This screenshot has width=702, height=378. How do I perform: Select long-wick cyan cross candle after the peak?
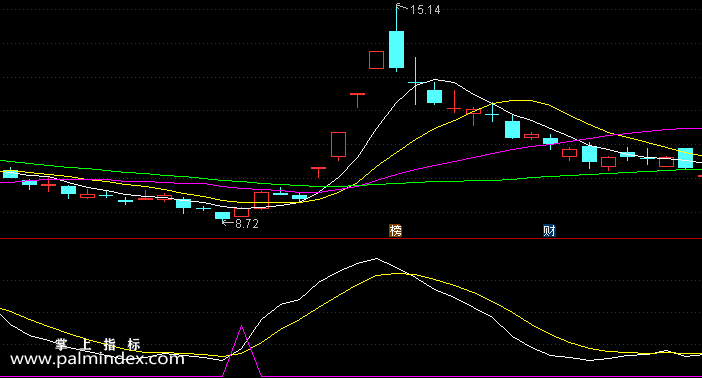[x=415, y=82]
